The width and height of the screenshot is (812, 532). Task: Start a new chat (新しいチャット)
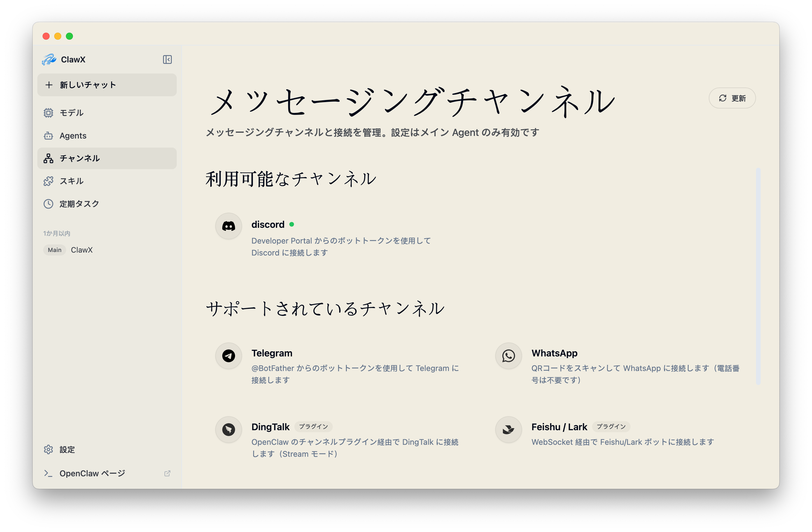coord(107,85)
